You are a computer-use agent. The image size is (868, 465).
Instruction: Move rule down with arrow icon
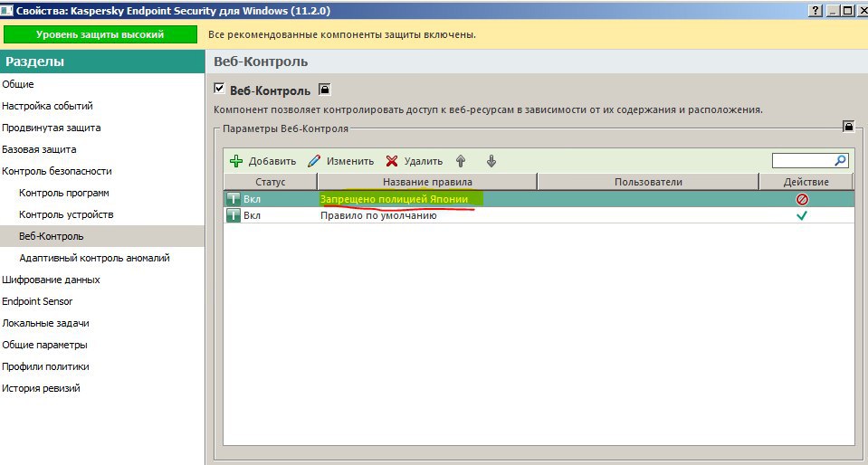tap(491, 161)
